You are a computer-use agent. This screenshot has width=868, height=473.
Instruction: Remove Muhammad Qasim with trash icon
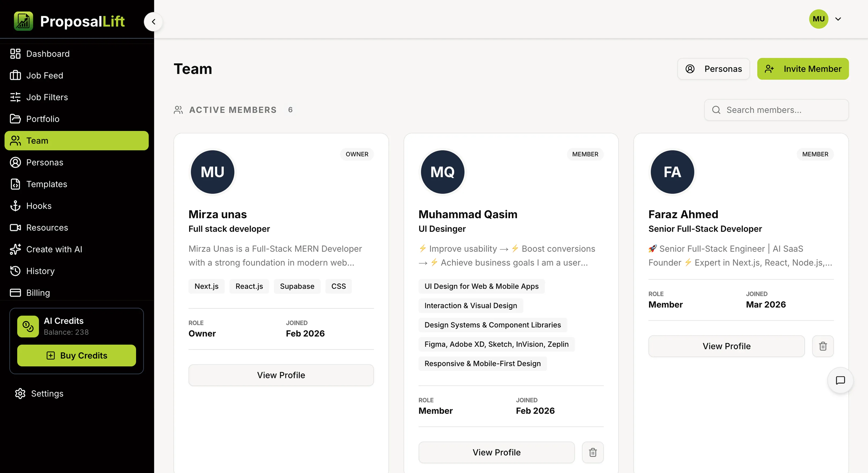click(x=593, y=452)
